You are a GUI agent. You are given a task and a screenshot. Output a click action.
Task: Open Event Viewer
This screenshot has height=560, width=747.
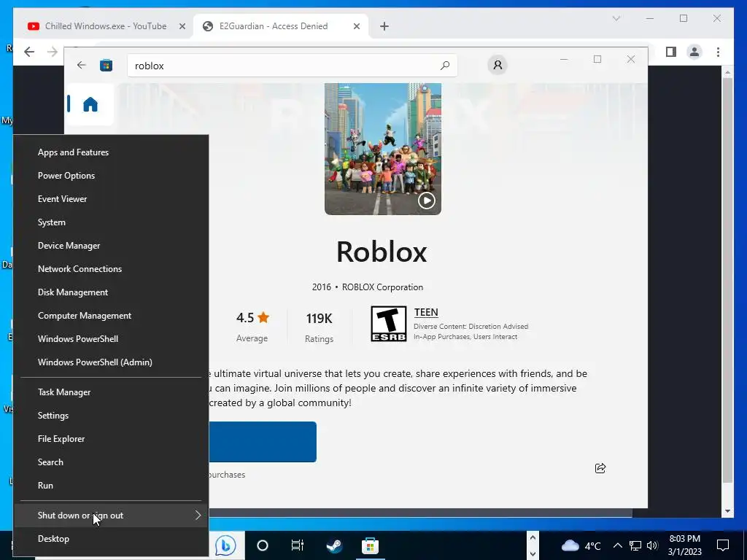(111, 199)
